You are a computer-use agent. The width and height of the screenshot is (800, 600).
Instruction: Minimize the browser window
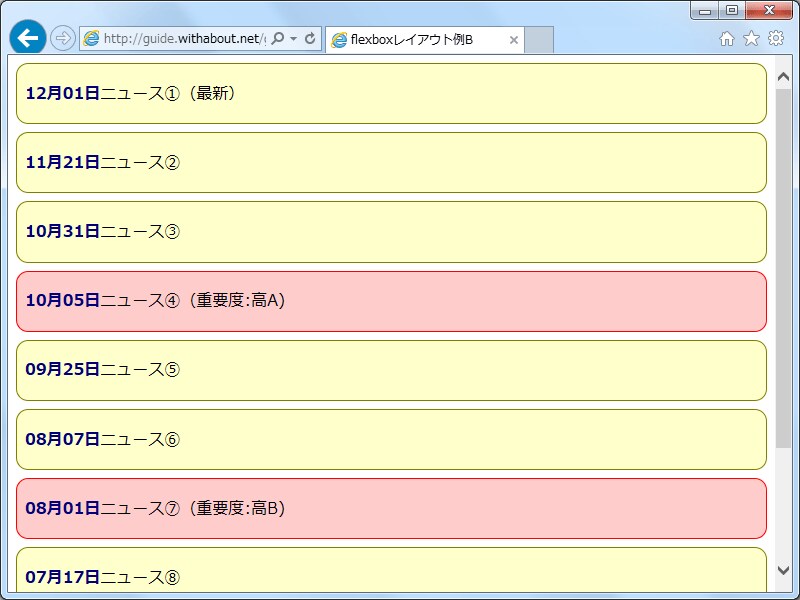pos(705,10)
